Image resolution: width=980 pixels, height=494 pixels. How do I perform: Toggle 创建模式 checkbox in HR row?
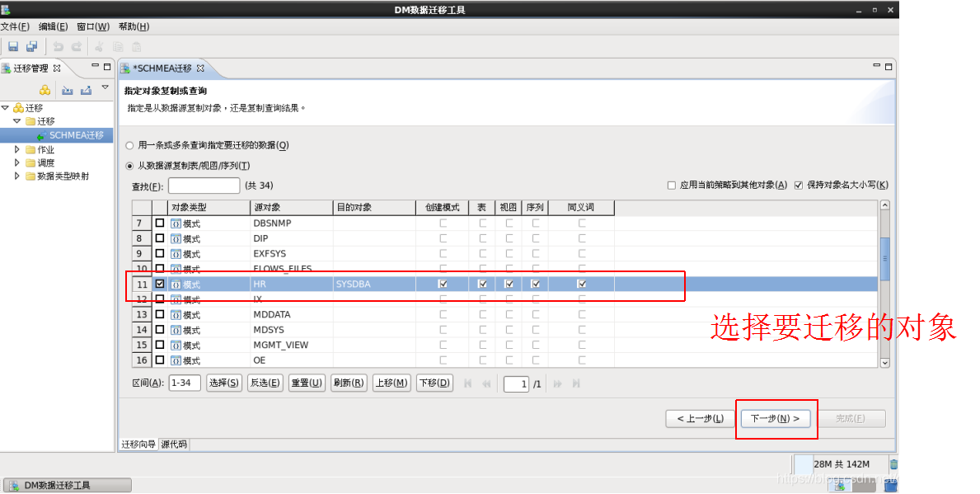pos(443,284)
